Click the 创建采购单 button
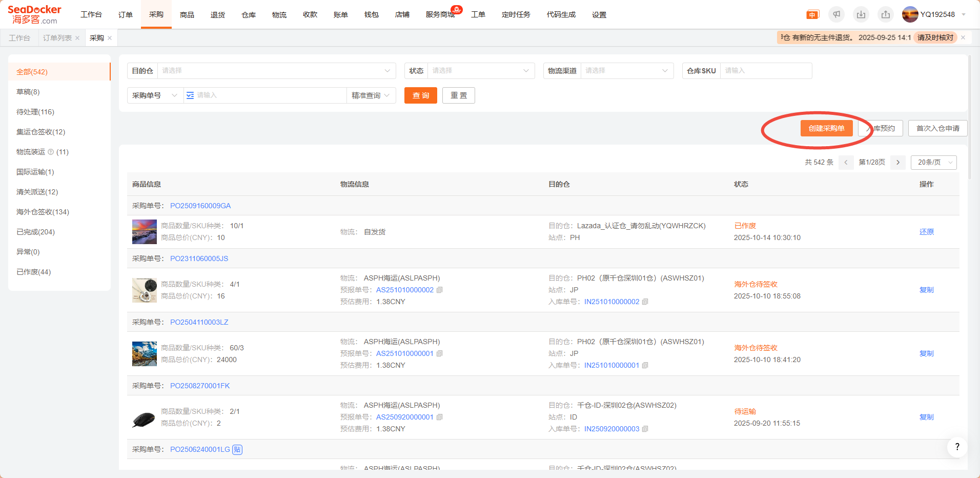Screen dimensions: 980x478 826,128
